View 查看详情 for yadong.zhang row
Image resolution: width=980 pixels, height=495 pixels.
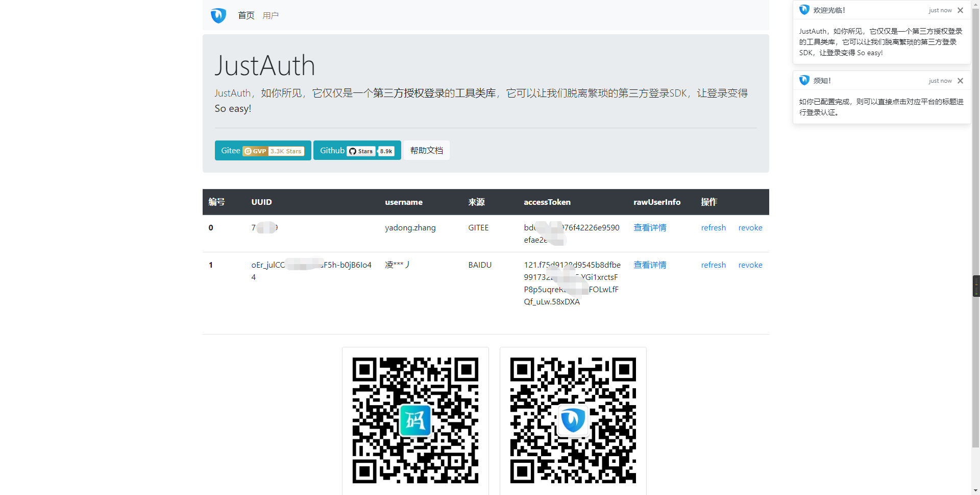click(x=650, y=227)
